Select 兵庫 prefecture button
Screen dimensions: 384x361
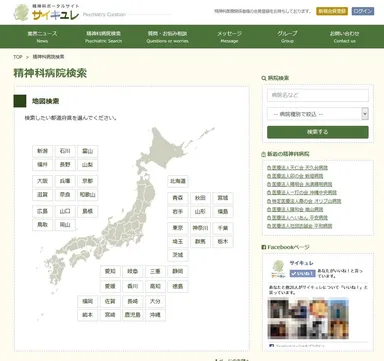pyautogui.click(x=65, y=181)
